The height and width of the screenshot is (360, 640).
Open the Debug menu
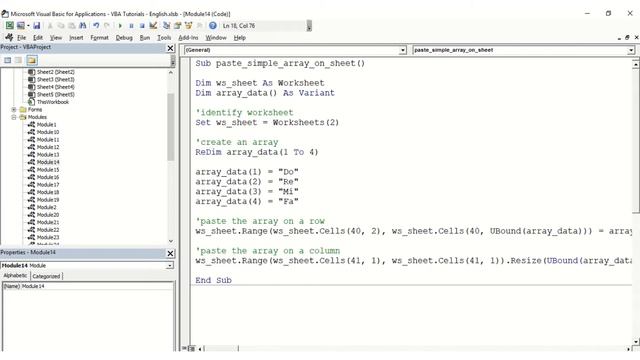click(124, 38)
